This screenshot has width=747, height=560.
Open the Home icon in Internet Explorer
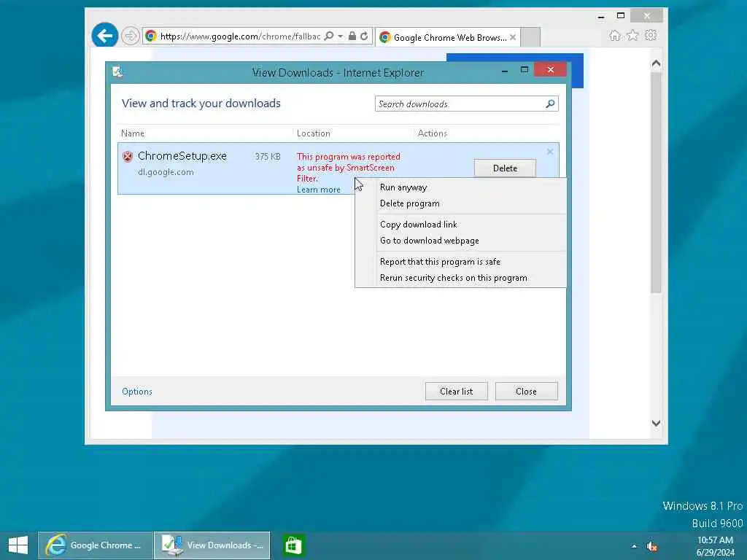[614, 35]
